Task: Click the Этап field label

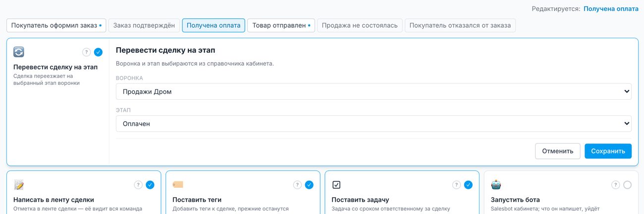Action: click(x=123, y=110)
